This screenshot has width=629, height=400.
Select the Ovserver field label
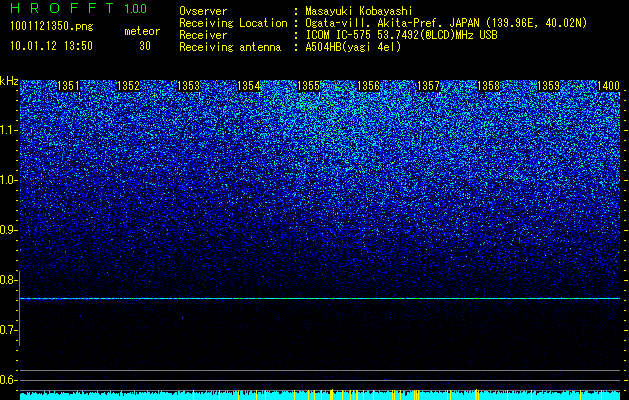click(x=203, y=11)
